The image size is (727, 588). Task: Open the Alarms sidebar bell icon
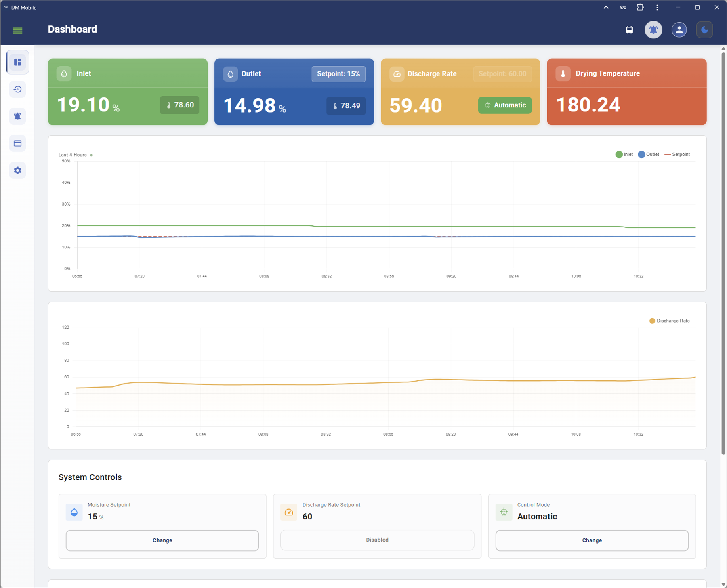tap(17, 116)
